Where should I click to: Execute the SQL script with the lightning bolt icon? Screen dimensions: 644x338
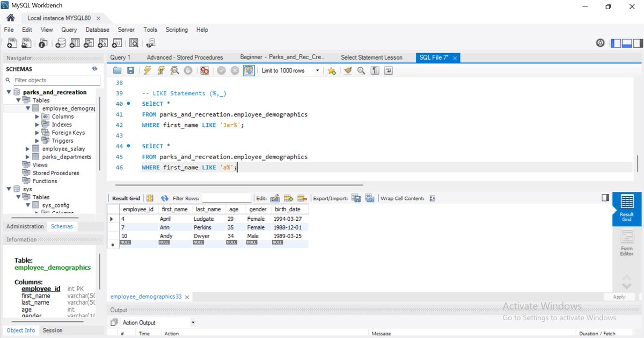(148, 70)
